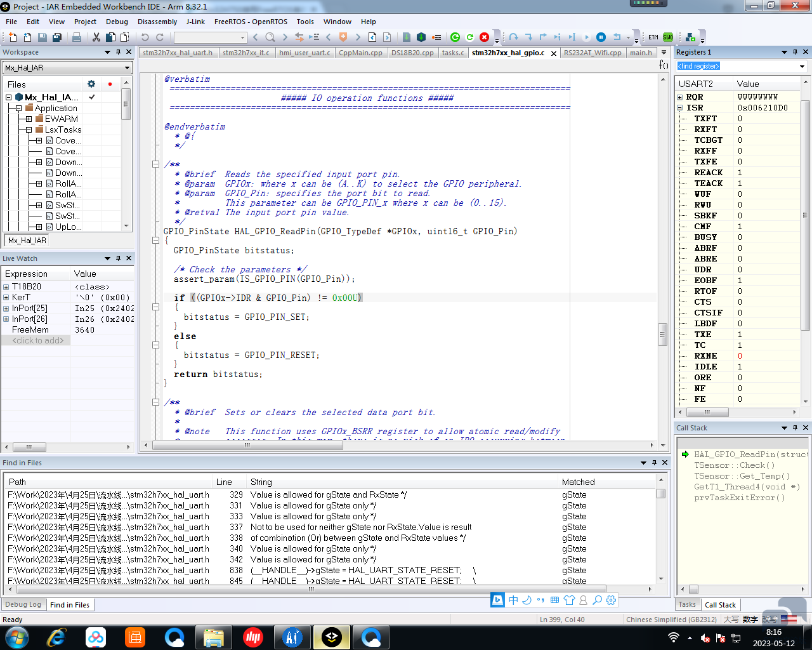812x650 pixels.
Task: Click the Find magnifier icon in toolbar
Action: coord(270,37)
